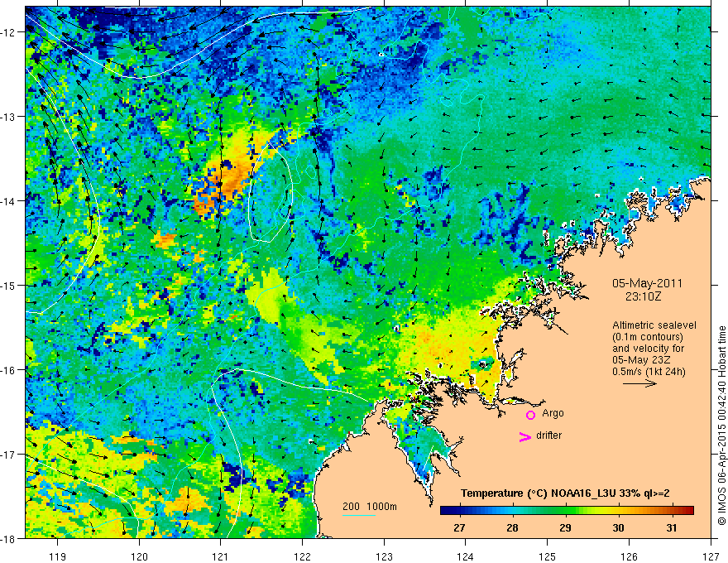728x563 pixels.
Task: Click the latitude axis label -14
Action: (8, 201)
